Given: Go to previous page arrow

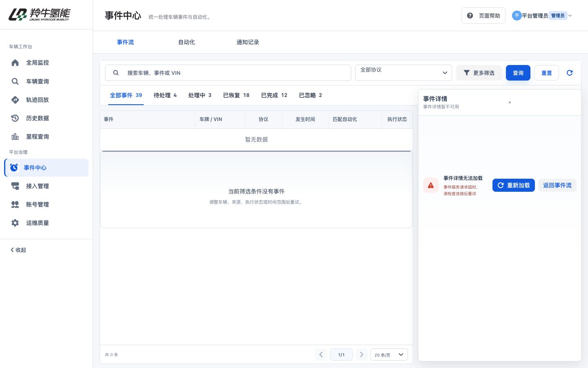Looking at the screenshot, I should 321,355.
